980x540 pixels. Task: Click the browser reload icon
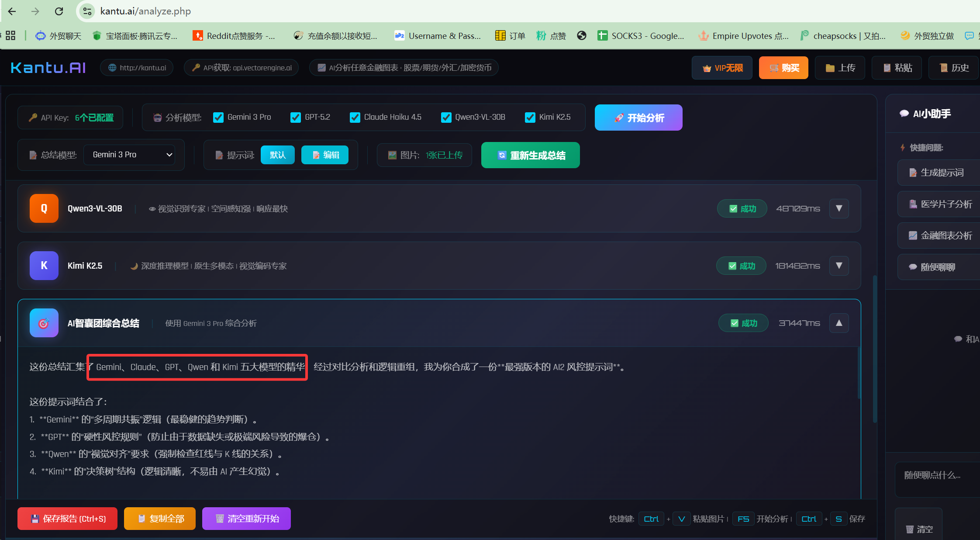59,11
